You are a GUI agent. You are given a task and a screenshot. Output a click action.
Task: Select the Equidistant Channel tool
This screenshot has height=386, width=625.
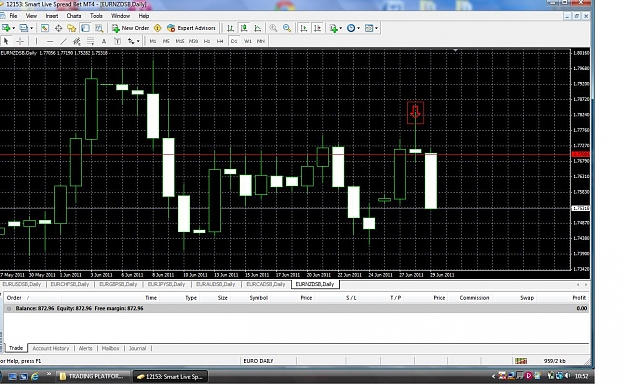(77, 41)
